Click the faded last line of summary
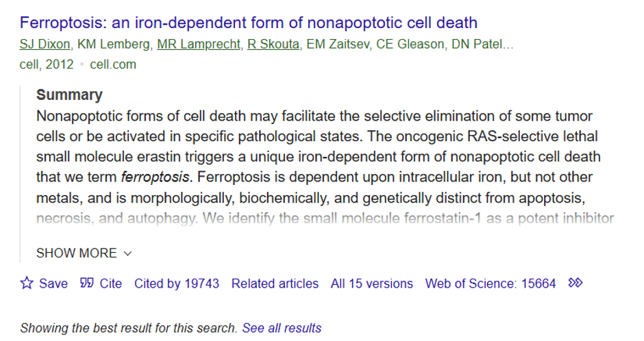The image size is (644, 341). click(325, 218)
